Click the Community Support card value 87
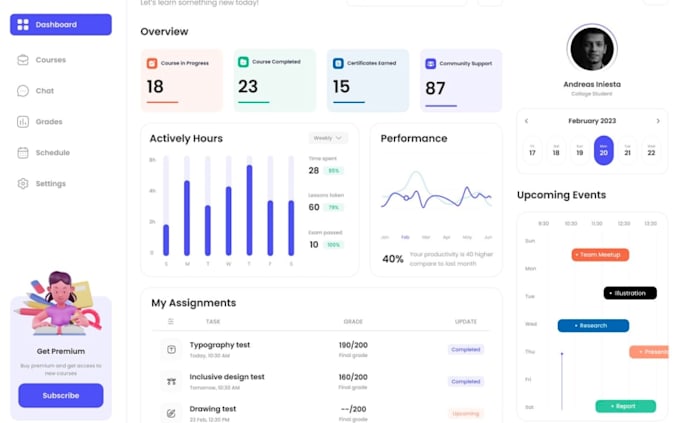 click(x=435, y=89)
